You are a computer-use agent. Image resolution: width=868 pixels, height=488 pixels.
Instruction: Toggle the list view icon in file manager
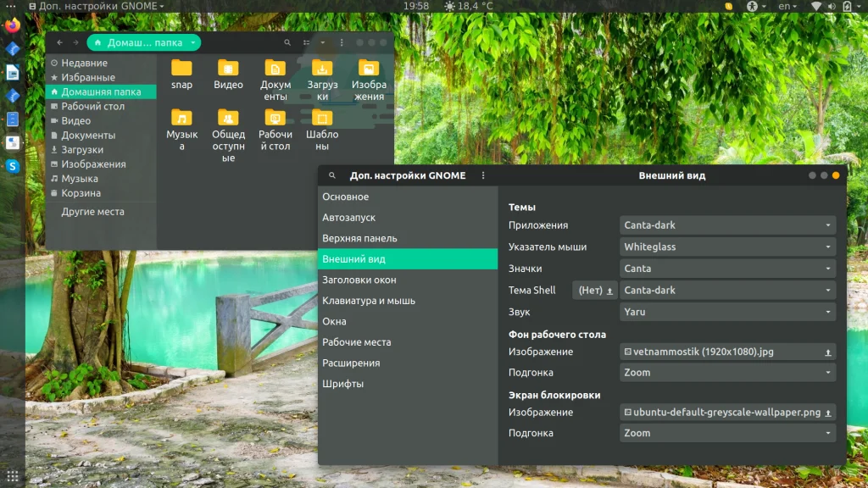307,42
